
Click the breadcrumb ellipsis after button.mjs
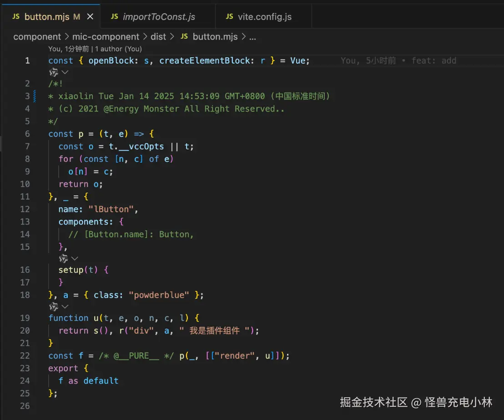tap(252, 37)
